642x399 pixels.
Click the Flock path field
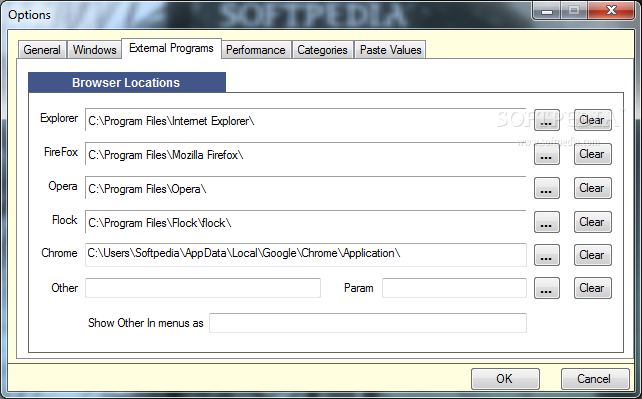click(305, 222)
